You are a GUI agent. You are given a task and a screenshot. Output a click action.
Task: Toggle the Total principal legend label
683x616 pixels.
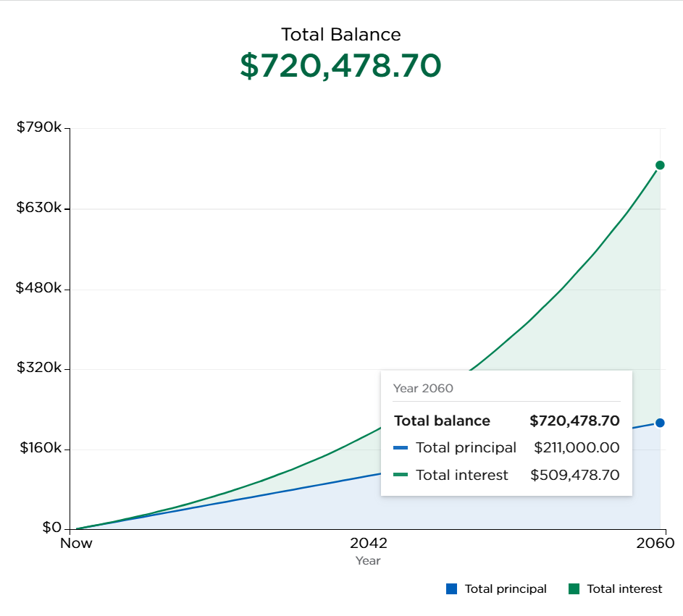tap(506, 589)
